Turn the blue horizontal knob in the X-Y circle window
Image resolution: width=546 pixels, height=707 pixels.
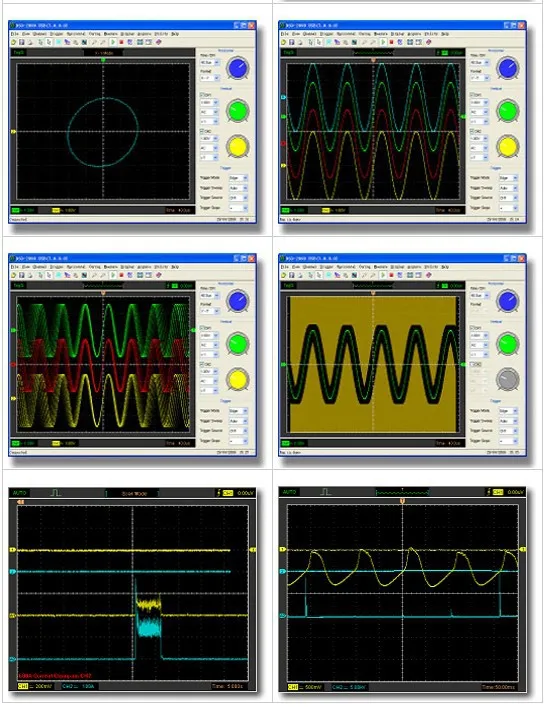coord(238,68)
